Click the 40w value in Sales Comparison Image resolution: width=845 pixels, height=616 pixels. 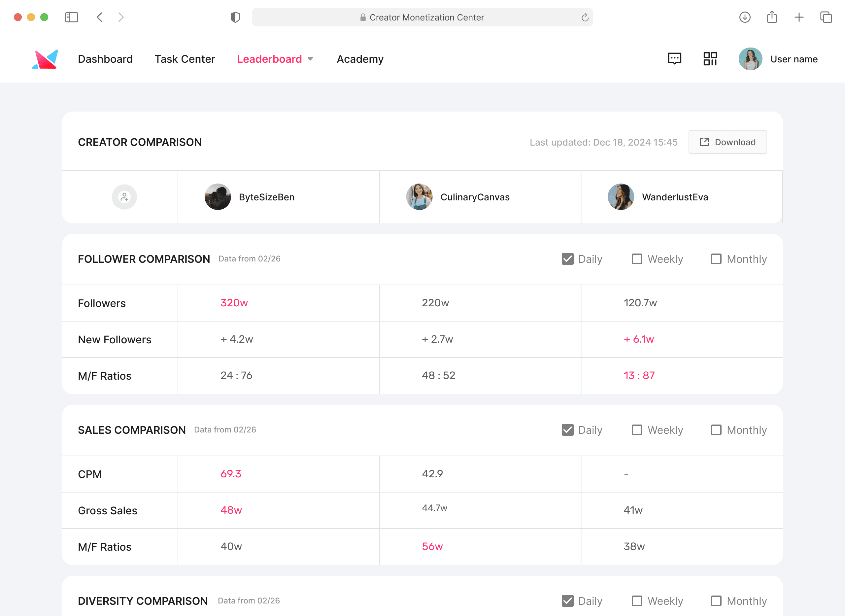coord(231,546)
